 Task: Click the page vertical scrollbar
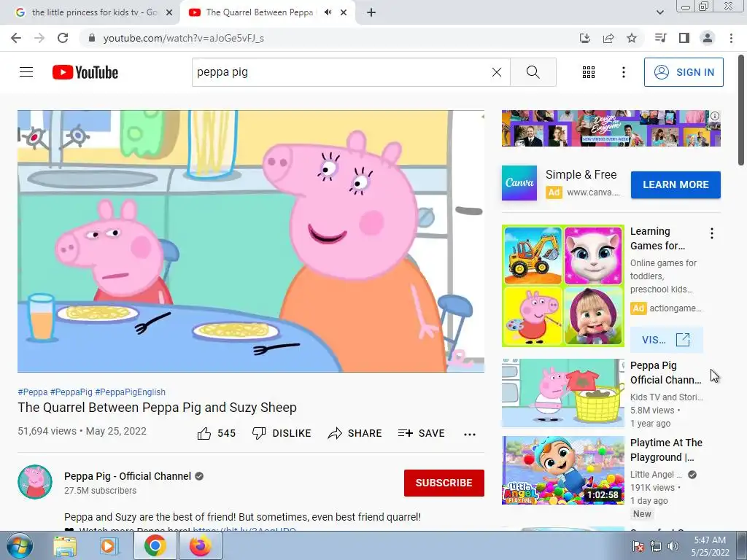coord(741,111)
